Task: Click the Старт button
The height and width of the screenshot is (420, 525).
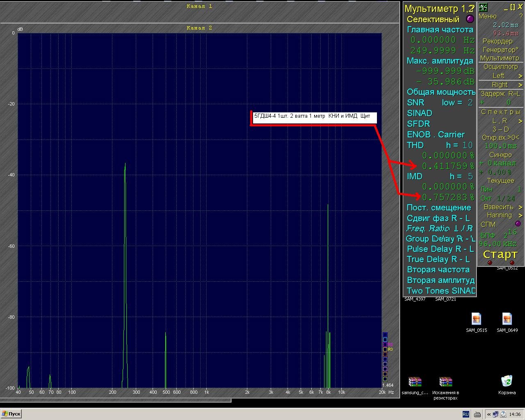Action: point(500,254)
